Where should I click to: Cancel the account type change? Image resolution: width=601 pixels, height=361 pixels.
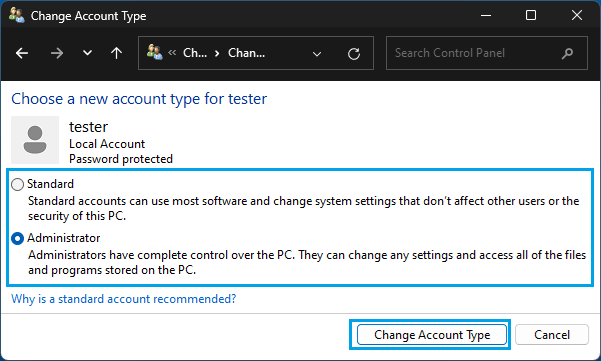click(x=552, y=335)
